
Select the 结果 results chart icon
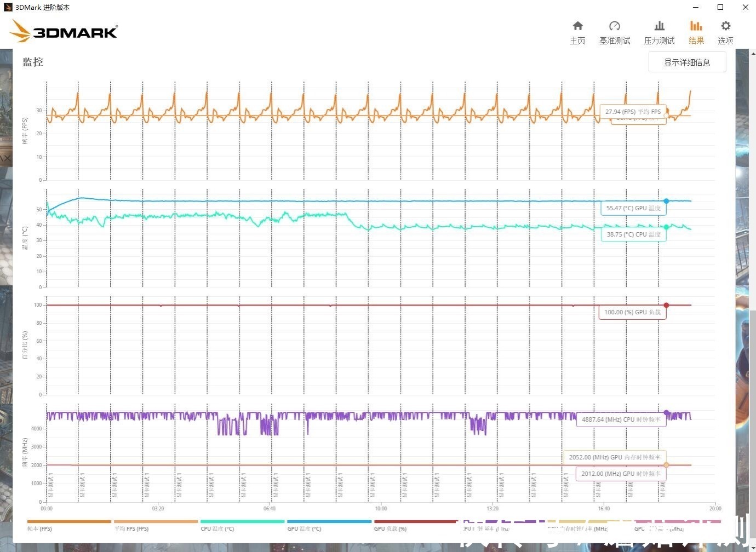[x=696, y=26]
